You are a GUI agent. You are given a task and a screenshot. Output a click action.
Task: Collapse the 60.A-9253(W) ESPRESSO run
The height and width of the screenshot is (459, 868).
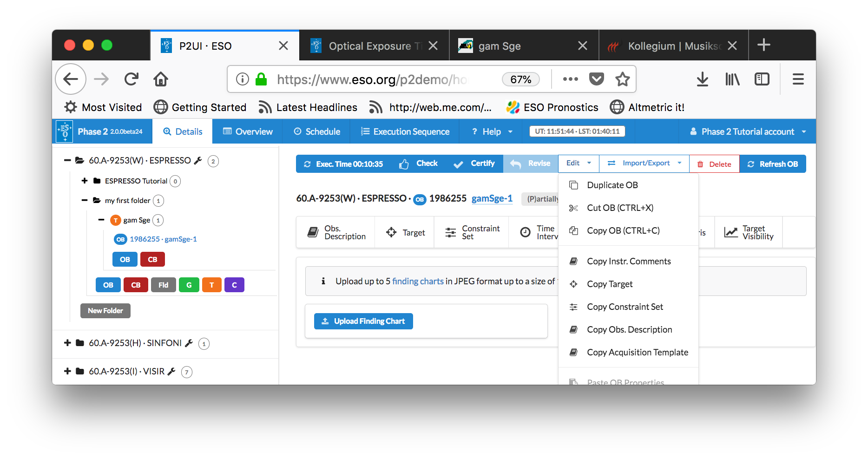click(x=67, y=161)
